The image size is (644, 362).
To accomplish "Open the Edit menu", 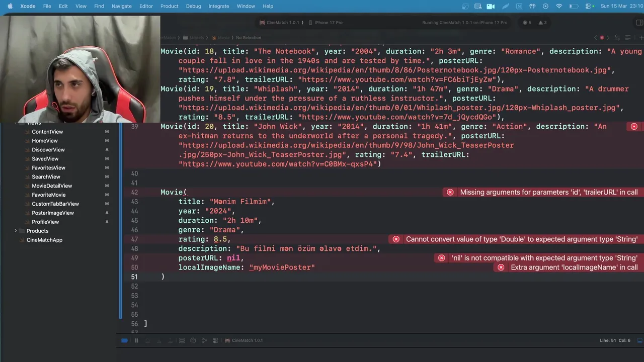I will point(63,6).
